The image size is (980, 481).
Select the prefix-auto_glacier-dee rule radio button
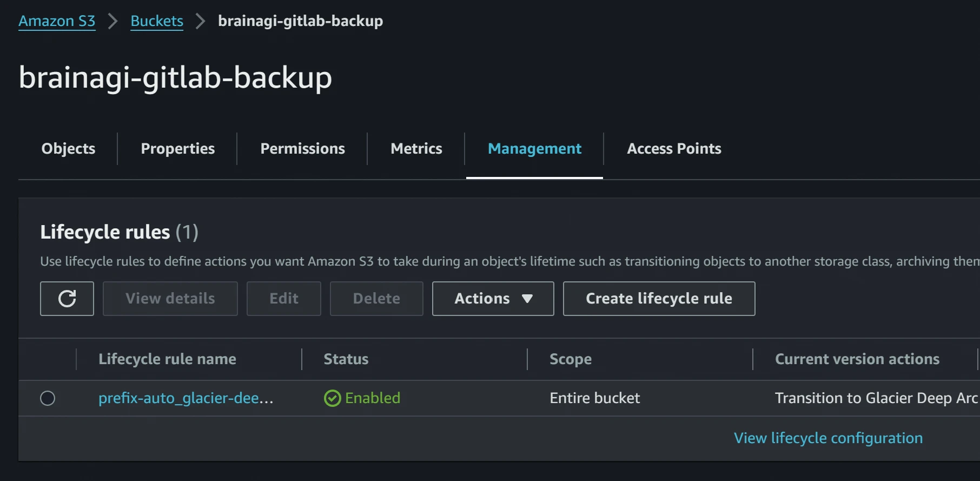pos(48,398)
